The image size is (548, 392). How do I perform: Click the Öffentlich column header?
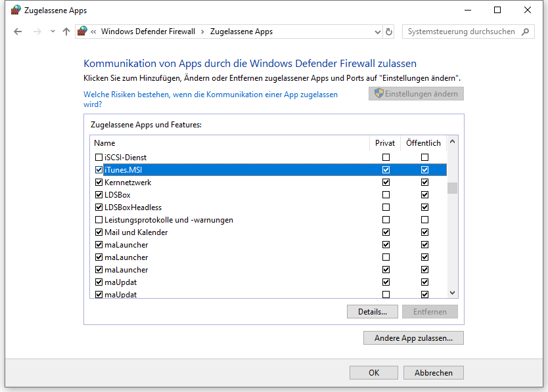click(423, 143)
